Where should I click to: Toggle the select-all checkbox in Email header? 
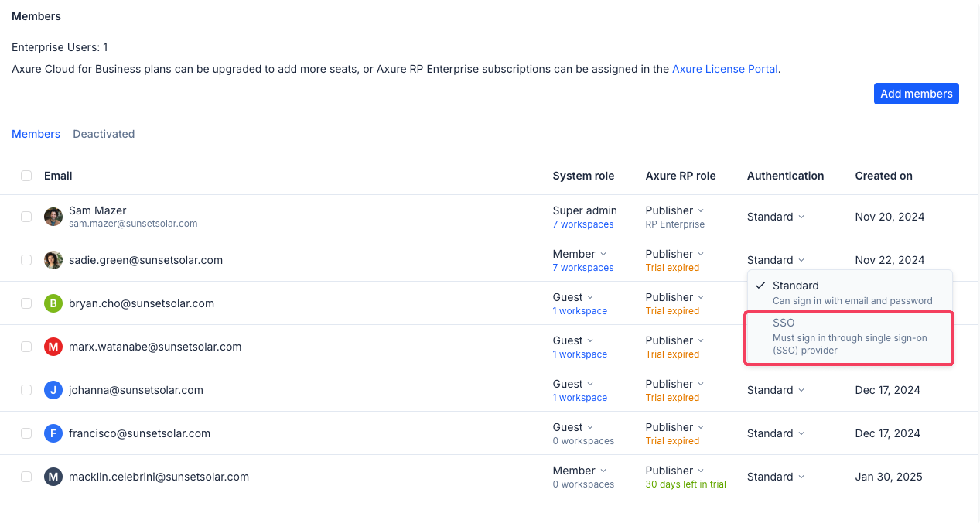(x=26, y=176)
